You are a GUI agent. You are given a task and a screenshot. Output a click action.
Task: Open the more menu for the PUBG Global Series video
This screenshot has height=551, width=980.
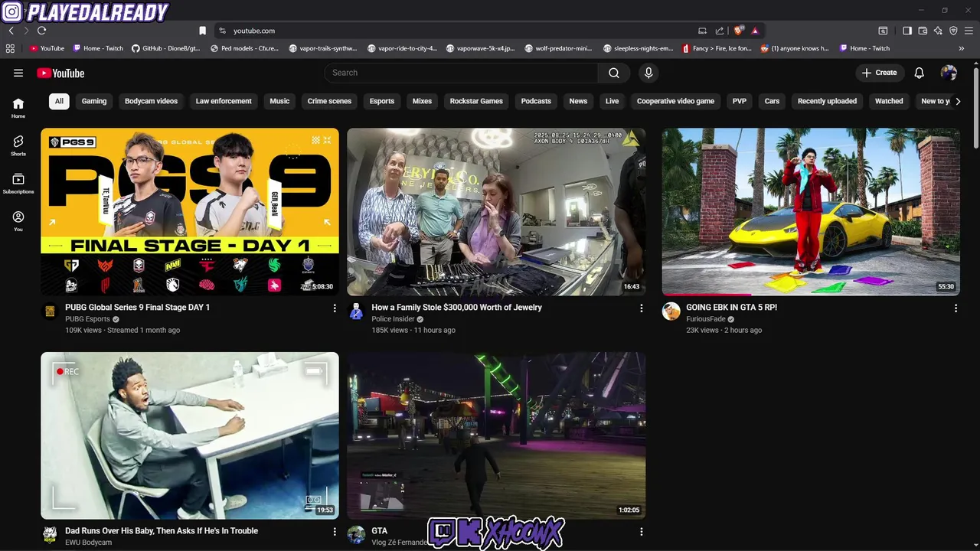pos(334,308)
